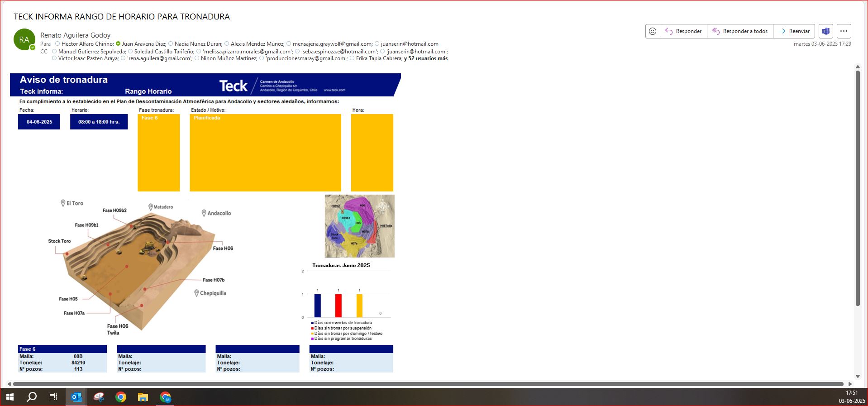Image resolution: width=868 pixels, height=406 pixels.
Task: Select CC recipient Victor Isaac Pasten Araya
Action: click(88, 58)
